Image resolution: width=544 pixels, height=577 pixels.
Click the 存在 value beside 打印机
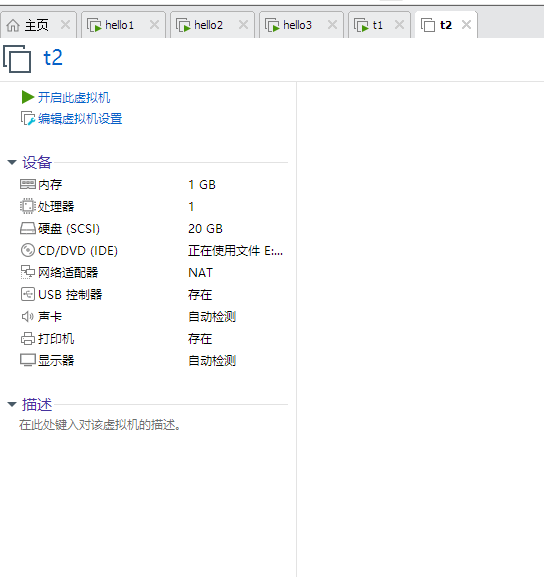point(200,338)
